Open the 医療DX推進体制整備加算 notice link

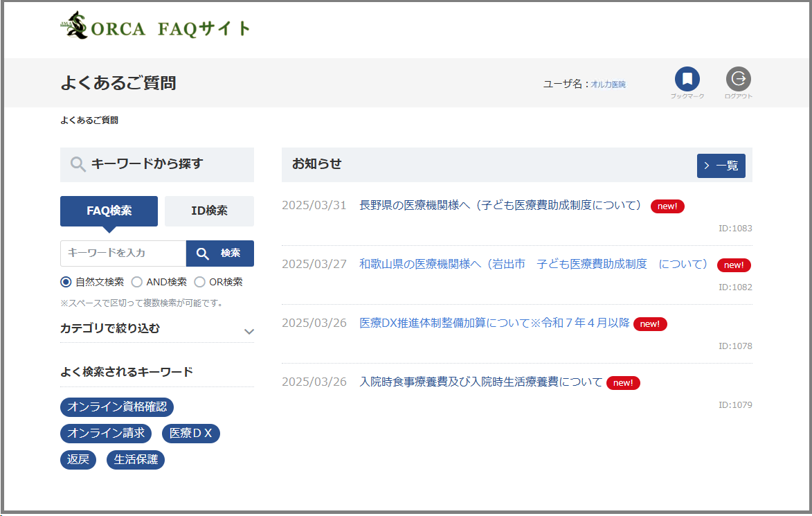coord(494,323)
